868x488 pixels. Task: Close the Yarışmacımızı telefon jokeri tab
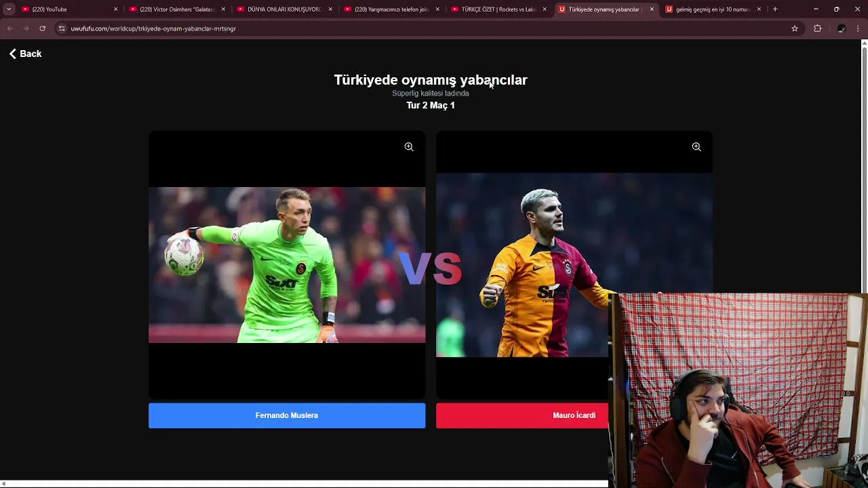click(x=437, y=9)
